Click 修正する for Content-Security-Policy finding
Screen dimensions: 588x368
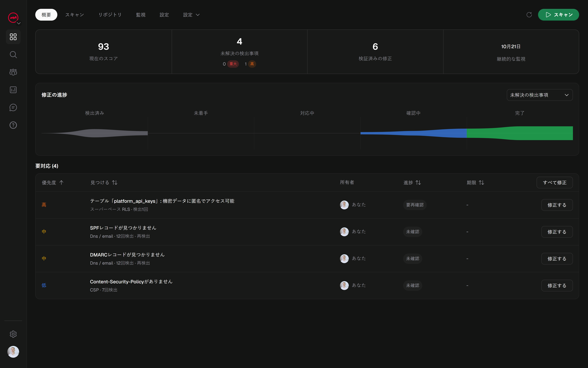tap(557, 285)
